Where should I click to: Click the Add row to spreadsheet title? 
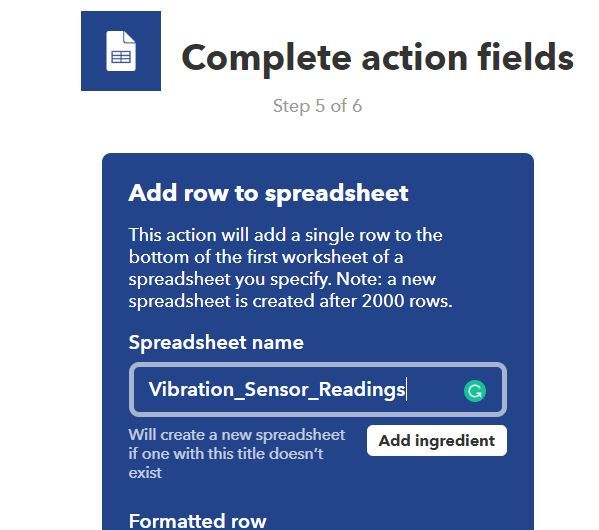pos(269,193)
